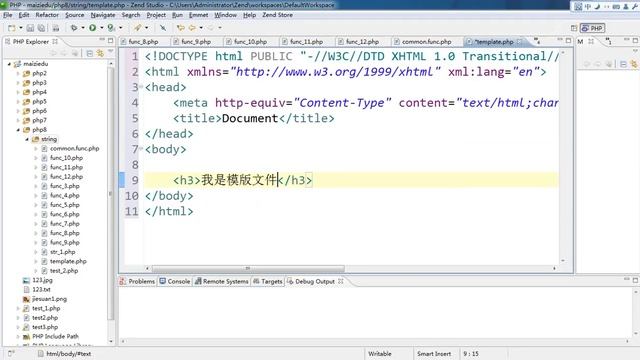Click the Writable status bar entry
This screenshot has height=360, width=640.
pyautogui.click(x=380, y=354)
